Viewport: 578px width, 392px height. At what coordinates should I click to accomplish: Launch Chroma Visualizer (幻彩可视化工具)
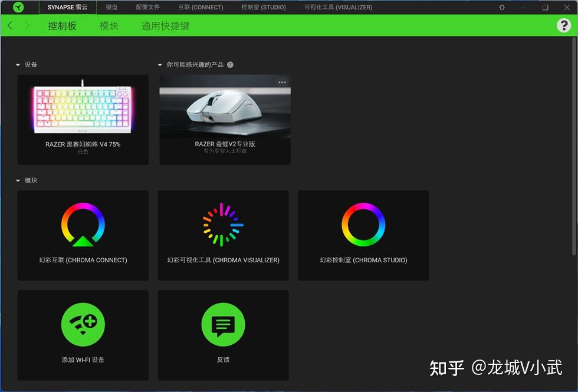(x=223, y=235)
